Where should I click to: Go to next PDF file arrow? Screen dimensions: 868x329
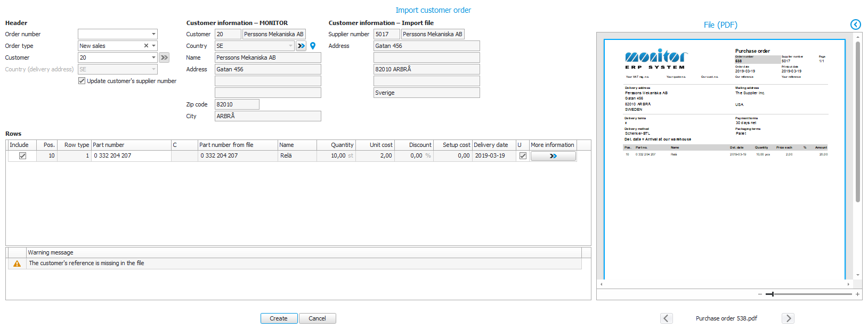pyautogui.click(x=788, y=318)
